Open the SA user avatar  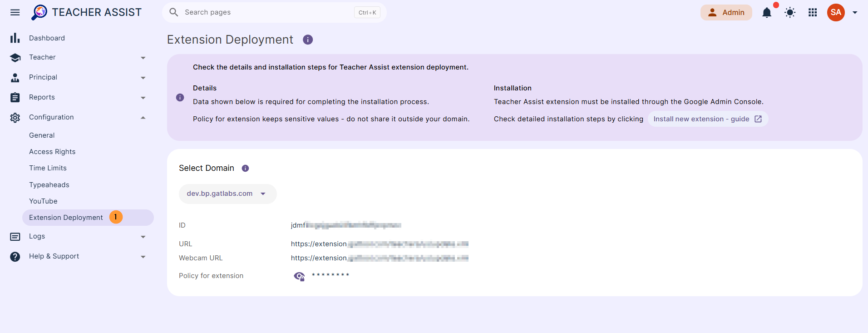point(836,12)
